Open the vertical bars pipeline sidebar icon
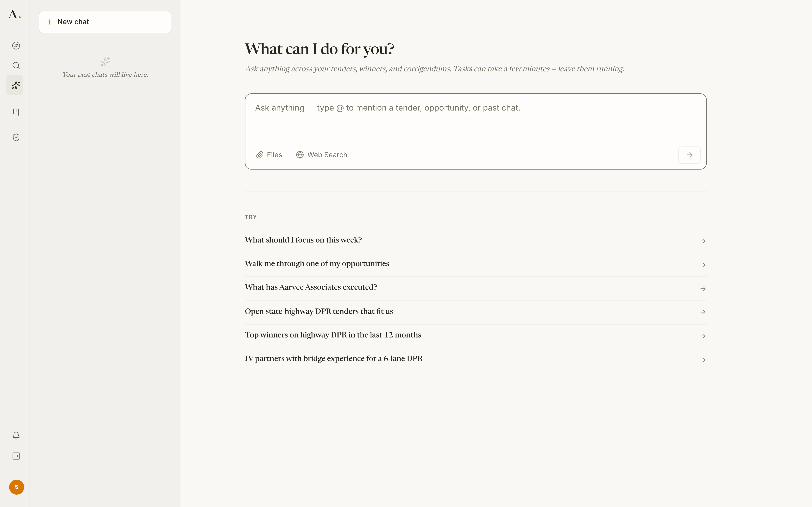812x507 pixels. pos(16,112)
